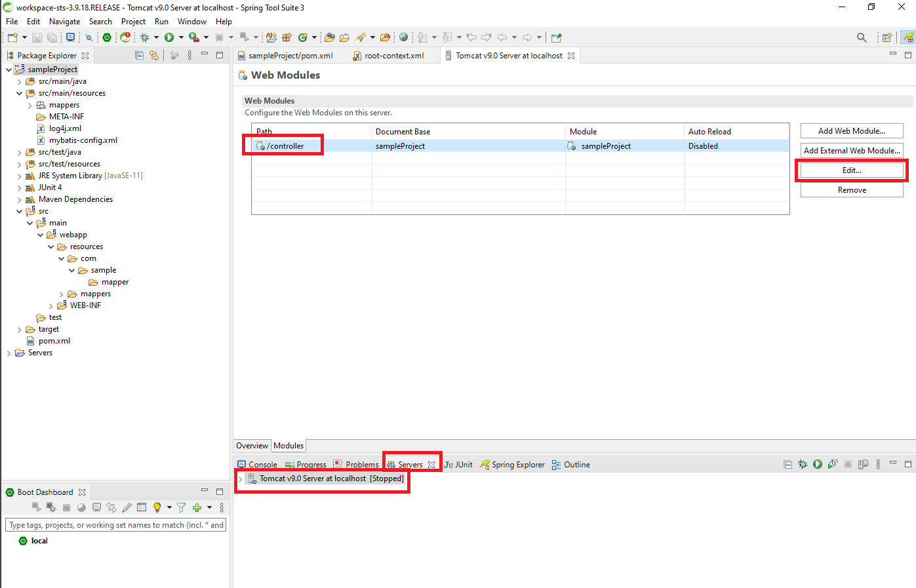Image resolution: width=916 pixels, height=588 pixels.
Task: Expand the Servers project node
Action: [9, 353]
